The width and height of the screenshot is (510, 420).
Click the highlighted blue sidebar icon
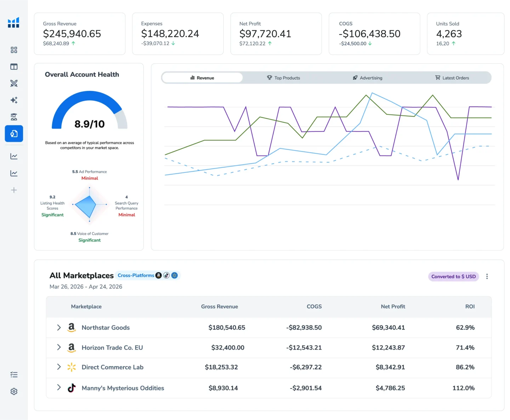click(x=14, y=134)
